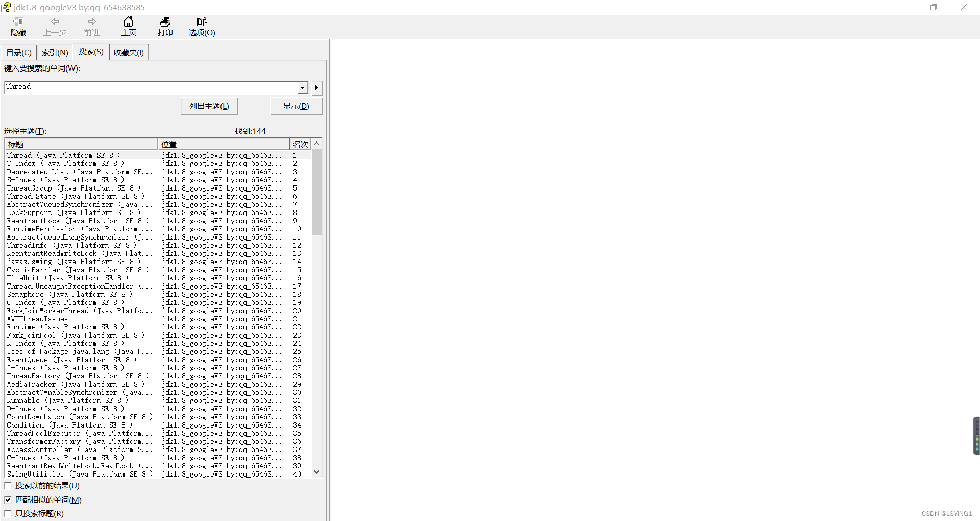Click the 显示(D) button
The image size is (980, 521).
[x=296, y=106]
